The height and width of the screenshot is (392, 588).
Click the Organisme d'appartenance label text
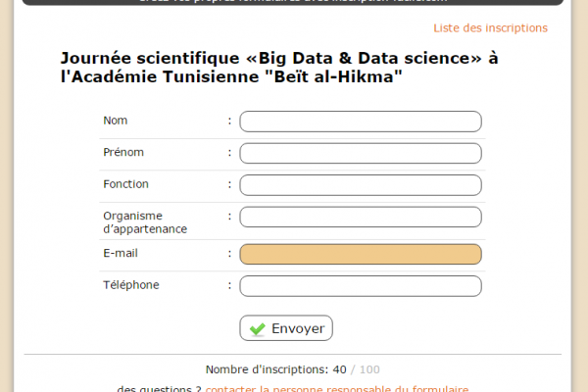(x=145, y=222)
